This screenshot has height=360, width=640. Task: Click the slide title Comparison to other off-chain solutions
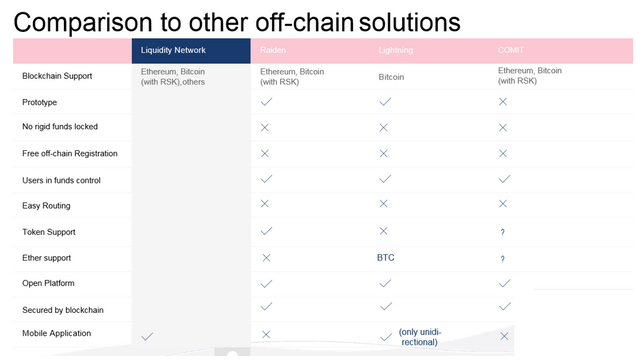tap(237, 22)
